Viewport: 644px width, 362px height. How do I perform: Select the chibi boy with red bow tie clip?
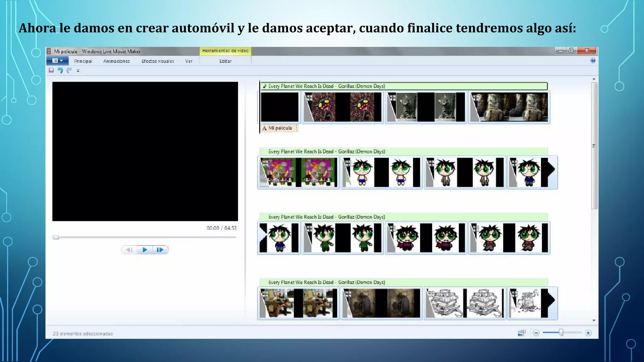tap(509, 238)
